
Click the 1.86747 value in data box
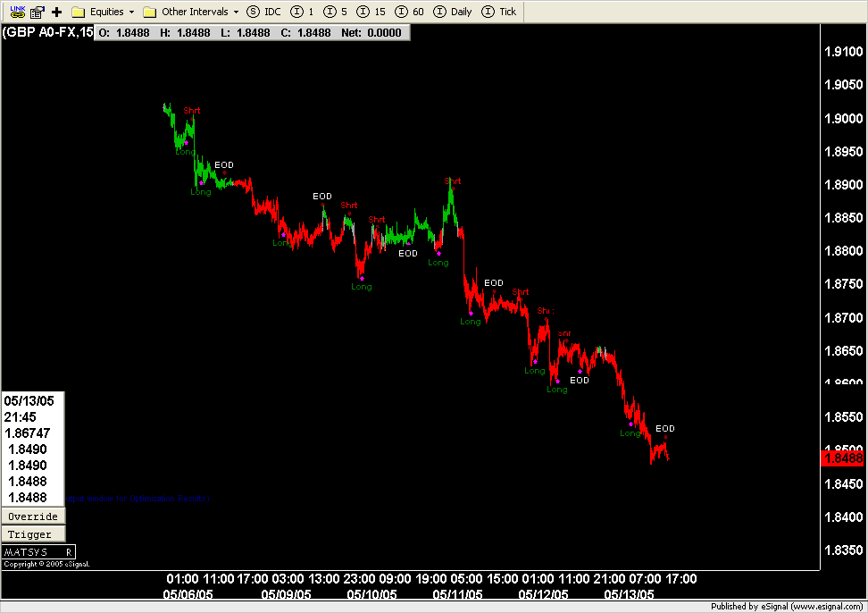pos(28,433)
